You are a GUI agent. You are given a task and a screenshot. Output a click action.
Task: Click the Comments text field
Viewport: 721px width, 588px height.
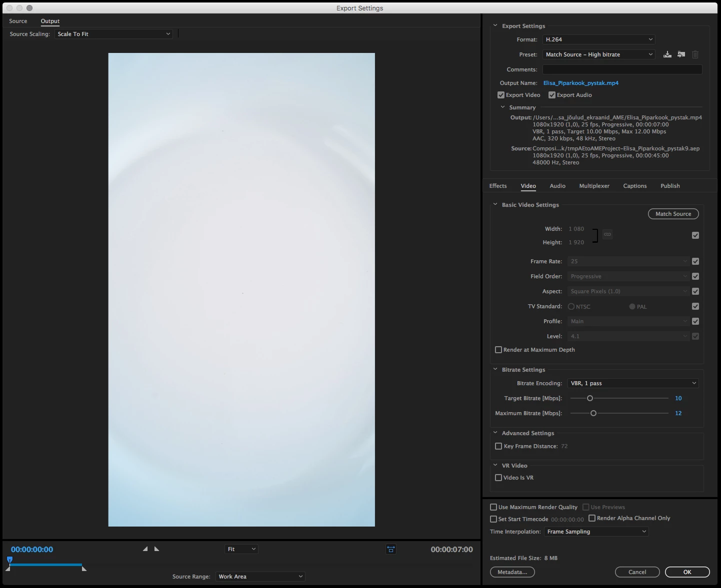622,69
